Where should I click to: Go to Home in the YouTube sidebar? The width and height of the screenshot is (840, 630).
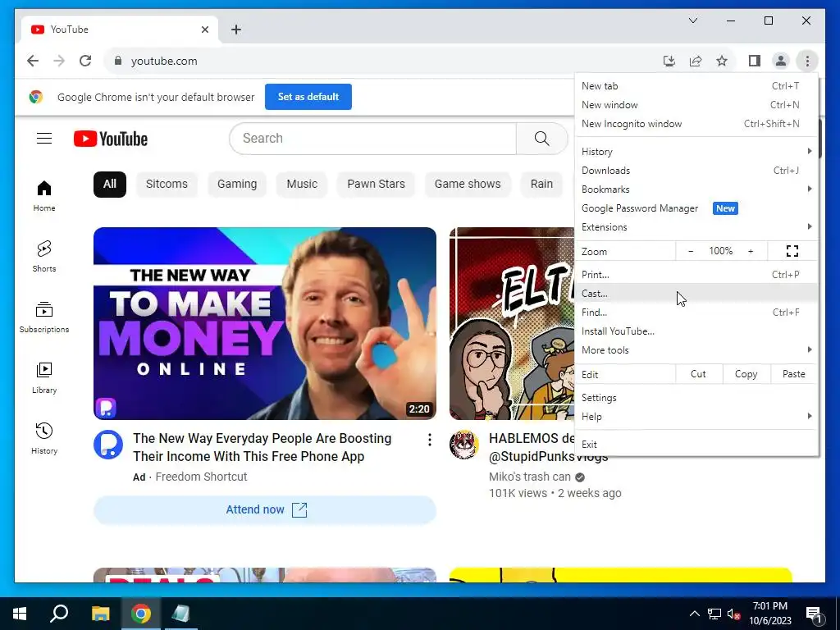[44, 196]
